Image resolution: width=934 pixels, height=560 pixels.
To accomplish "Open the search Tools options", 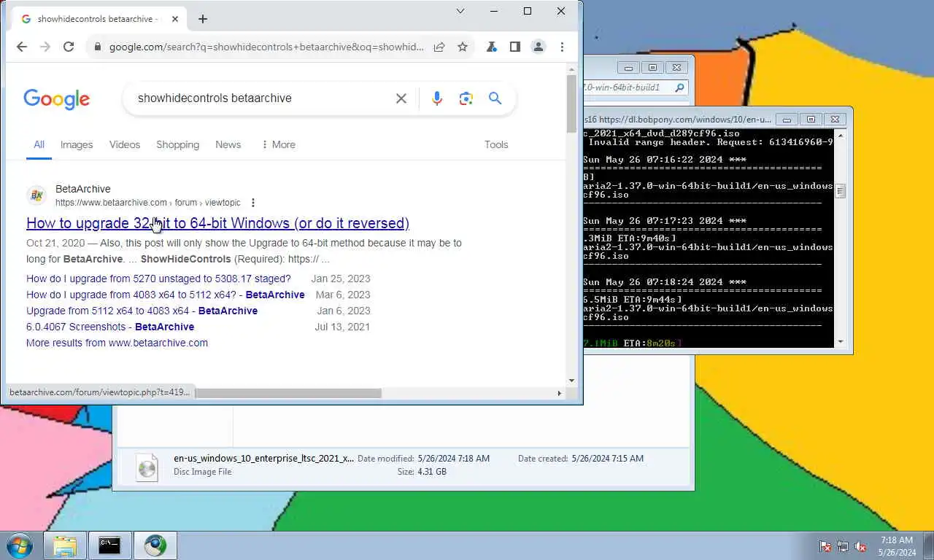I will coord(496,144).
